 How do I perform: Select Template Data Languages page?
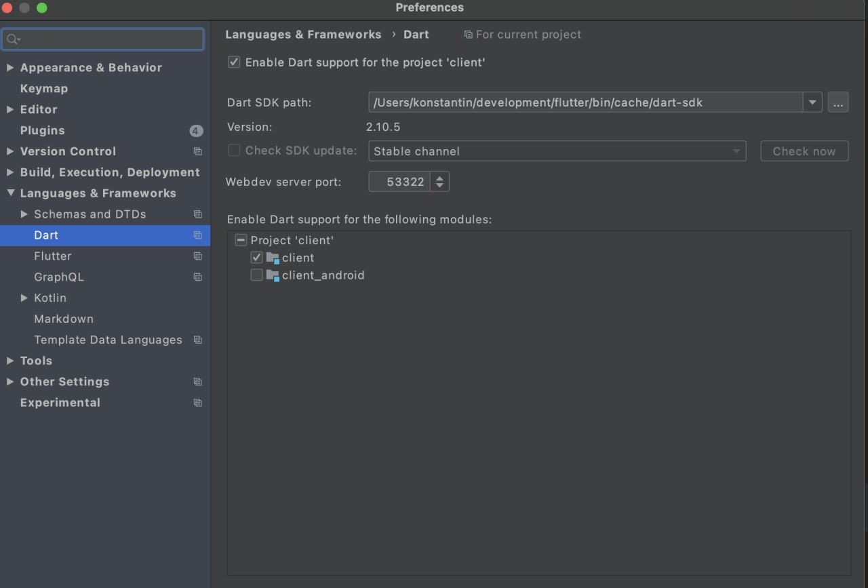click(108, 340)
